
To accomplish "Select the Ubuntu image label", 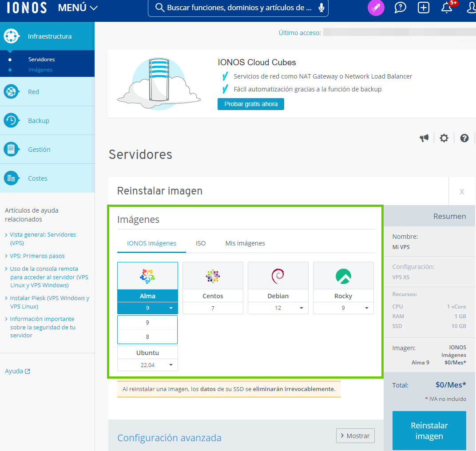I will tap(147, 353).
